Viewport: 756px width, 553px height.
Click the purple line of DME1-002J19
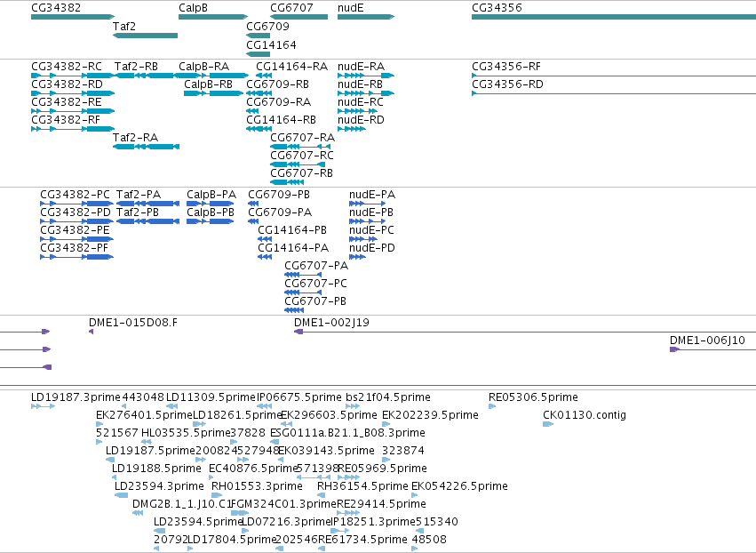526,332
